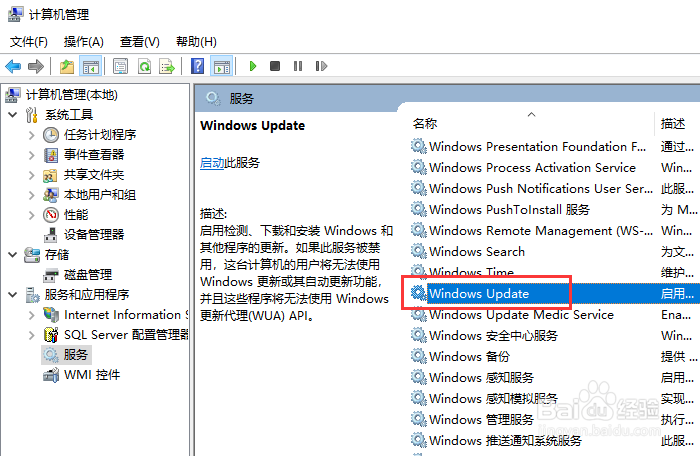Open 磁盘管理 in the tree
The width and height of the screenshot is (700, 456).
88,275
